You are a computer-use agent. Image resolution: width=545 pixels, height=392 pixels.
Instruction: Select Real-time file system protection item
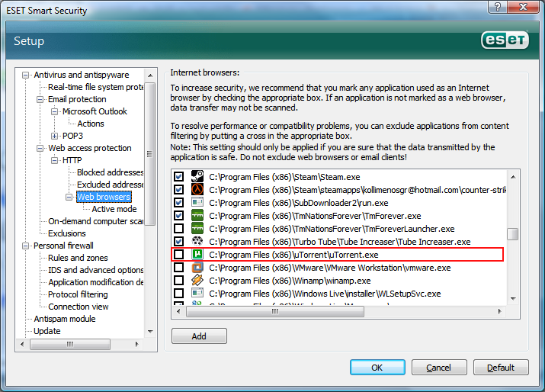click(95, 87)
